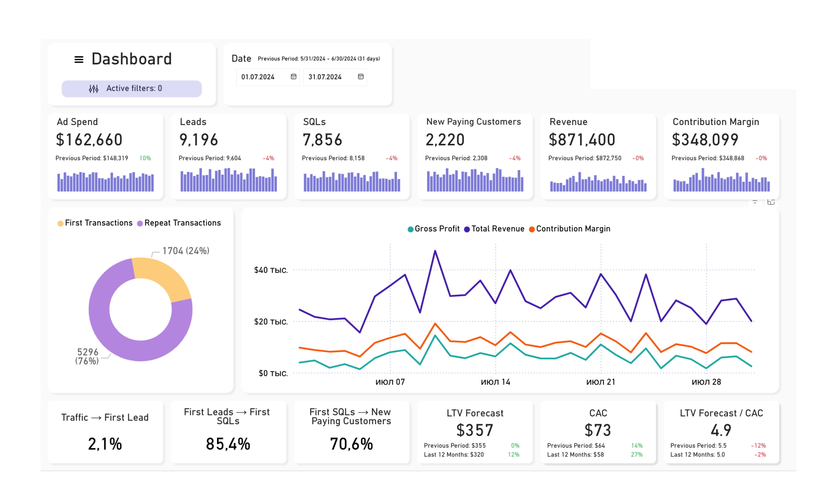Select the Gross Profit legend dot
Viewport: 830px width, 504px height.
pyautogui.click(x=410, y=229)
